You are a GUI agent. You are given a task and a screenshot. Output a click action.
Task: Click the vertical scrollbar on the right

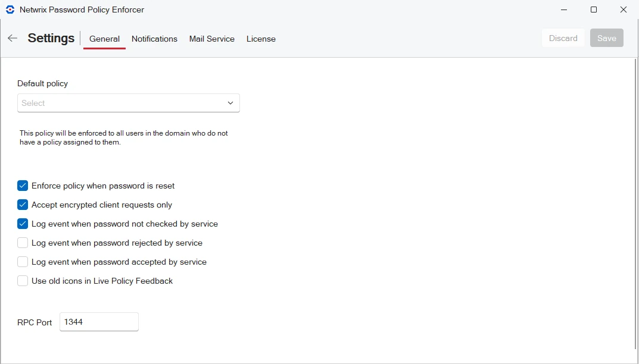(x=635, y=202)
